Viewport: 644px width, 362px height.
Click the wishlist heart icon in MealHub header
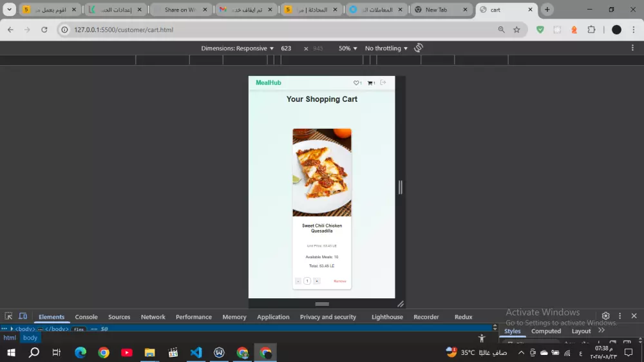pos(356,82)
